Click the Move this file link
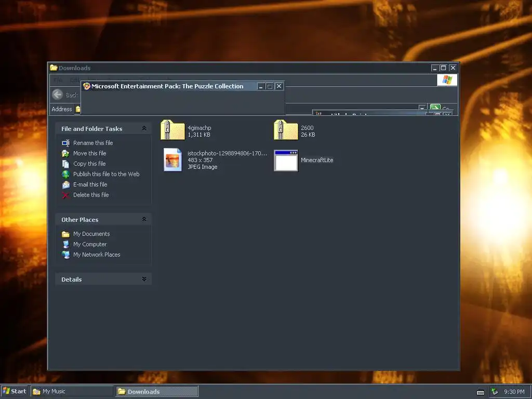This screenshot has height=399, width=532. (x=89, y=153)
